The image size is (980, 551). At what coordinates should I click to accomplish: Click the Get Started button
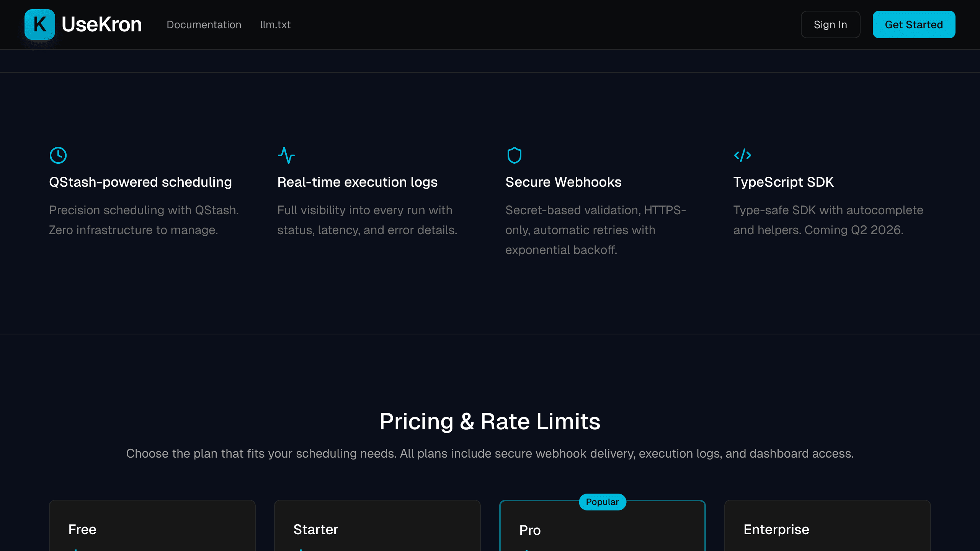pyautogui.click(x=914, y=24)
